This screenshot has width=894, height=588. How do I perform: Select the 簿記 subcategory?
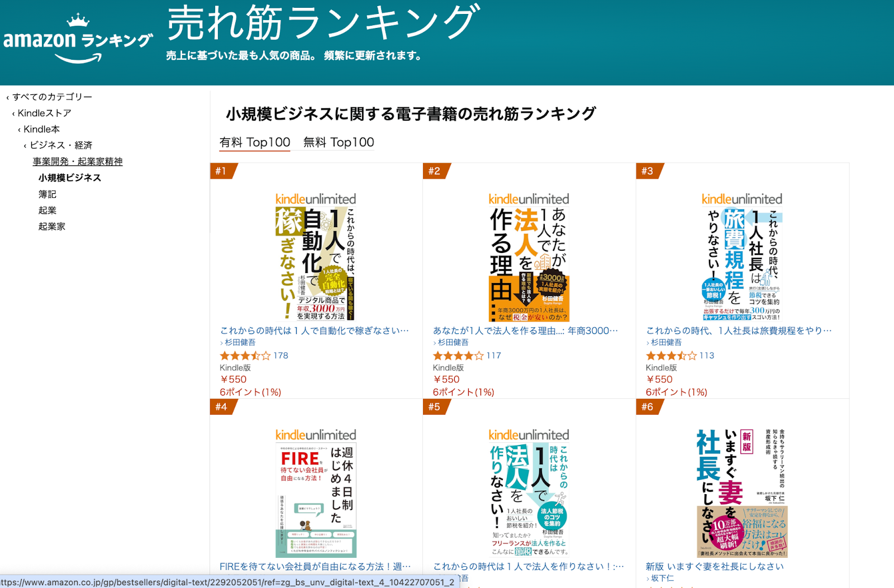tap(47, 194)
